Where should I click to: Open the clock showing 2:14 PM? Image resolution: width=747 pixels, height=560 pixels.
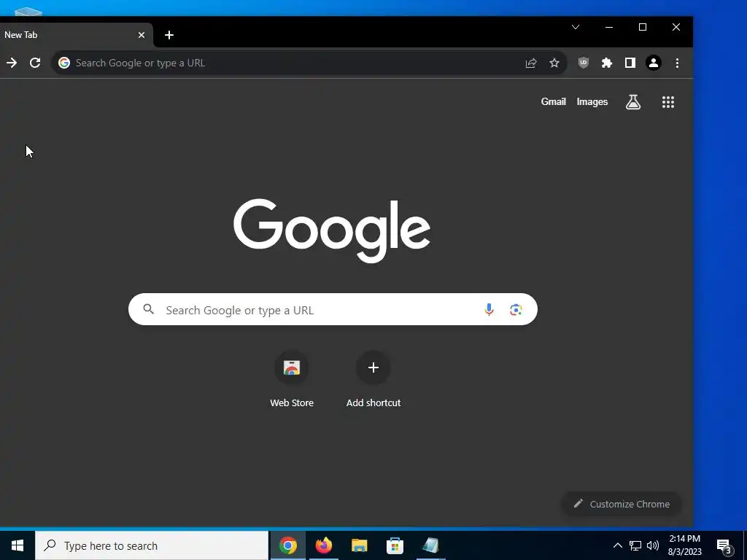click(x=684, y=545)
